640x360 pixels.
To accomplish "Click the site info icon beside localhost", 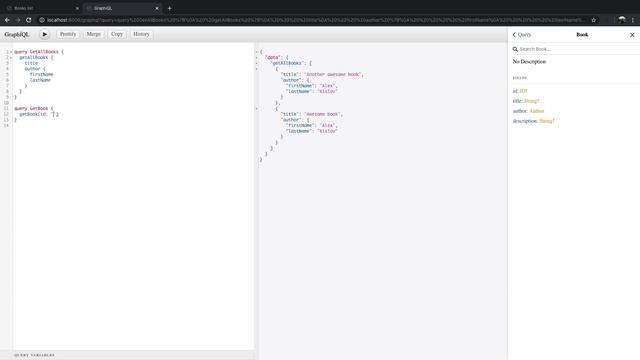I will pyautogui.click(x=42, y=20).
